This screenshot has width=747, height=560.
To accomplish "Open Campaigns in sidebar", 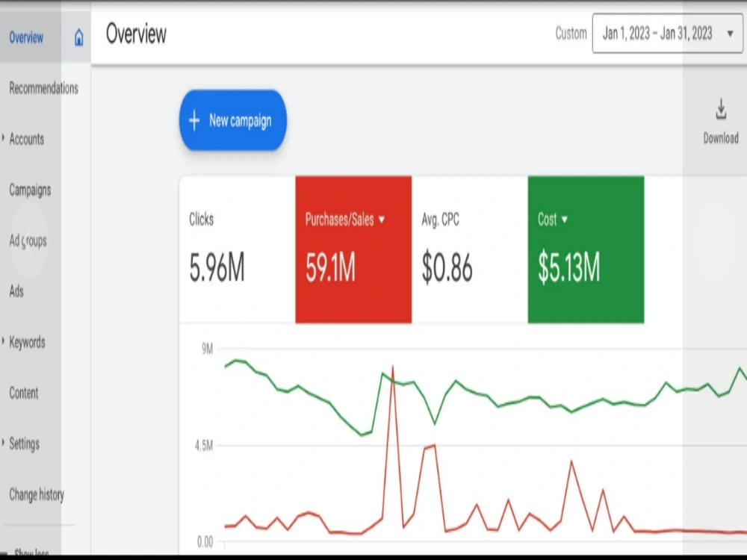I will [x=30, y=190].
